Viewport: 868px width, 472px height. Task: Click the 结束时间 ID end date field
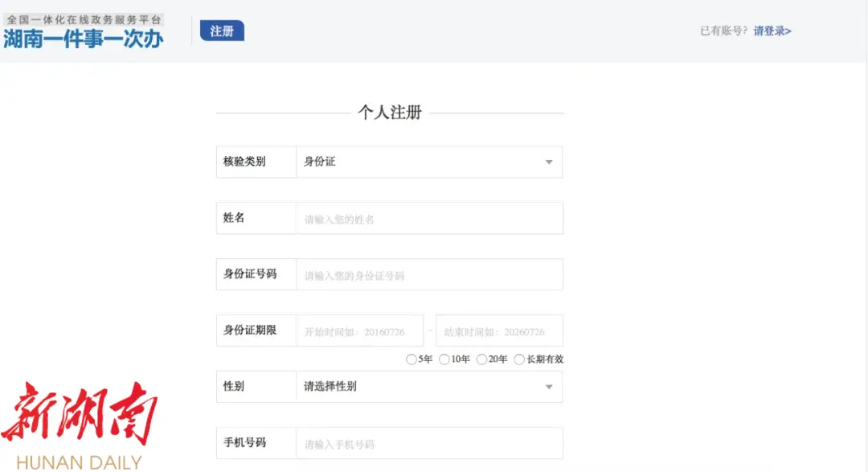(x=499, y=331)
